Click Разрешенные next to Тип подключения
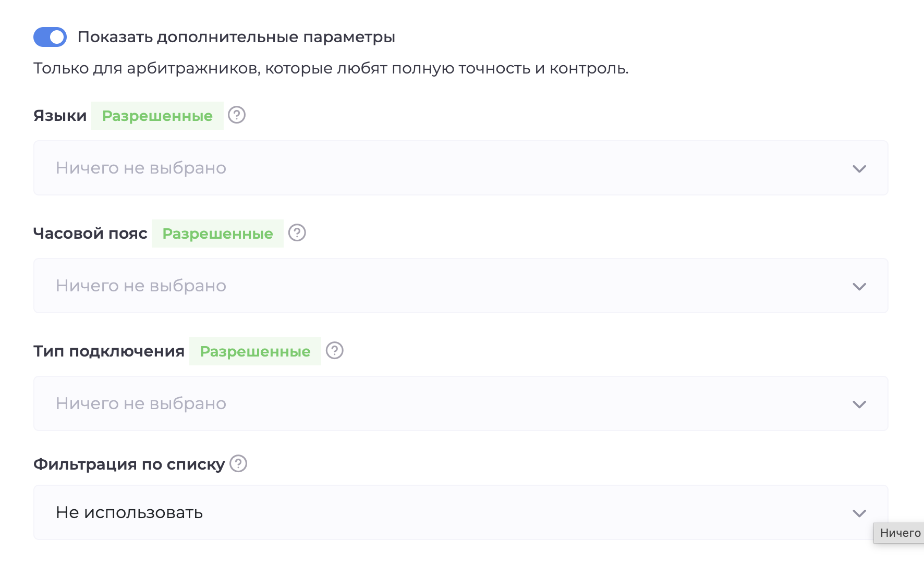This screenshot has width=924, height=565. (x=255, y=351)
